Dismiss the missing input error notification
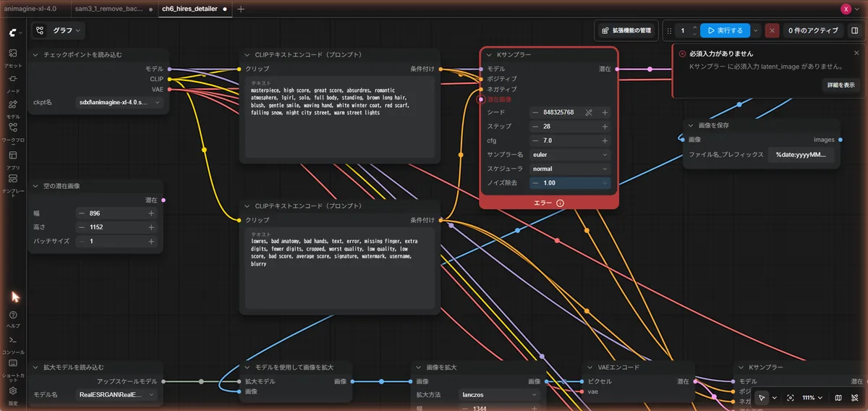The height and width of the screenshot is (411, 868). [856, 54]
